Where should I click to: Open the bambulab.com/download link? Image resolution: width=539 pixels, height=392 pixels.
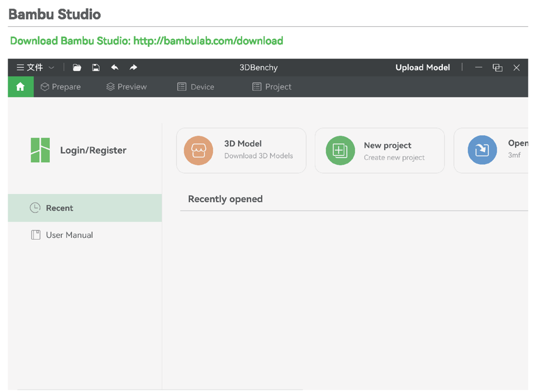click(208, 41)
